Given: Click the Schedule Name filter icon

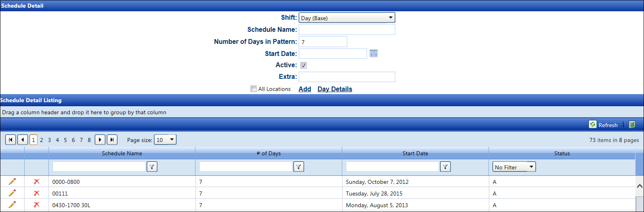Looking at the screenshot, I should click(152, 167).
